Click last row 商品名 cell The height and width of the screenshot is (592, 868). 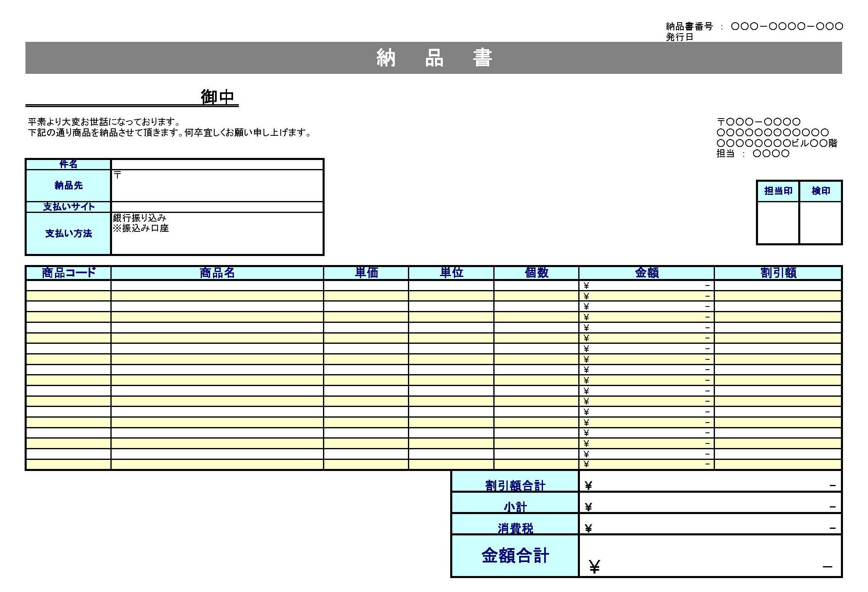[217, 464]
